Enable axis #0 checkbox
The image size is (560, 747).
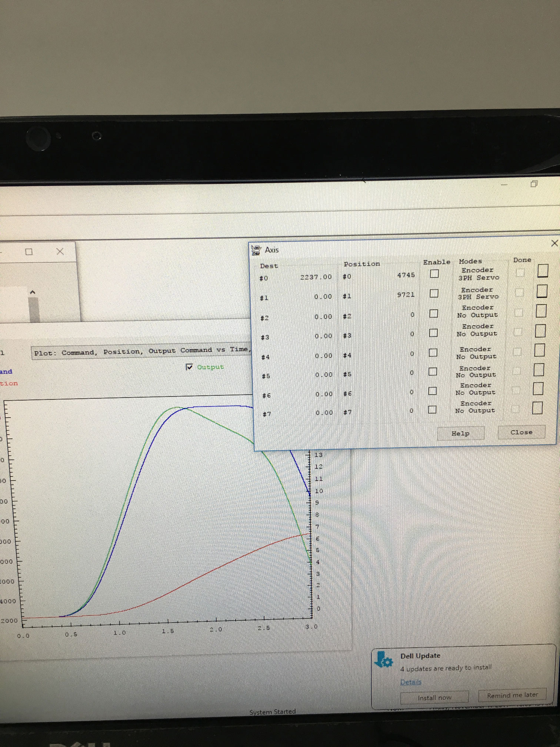pos(434,274)
